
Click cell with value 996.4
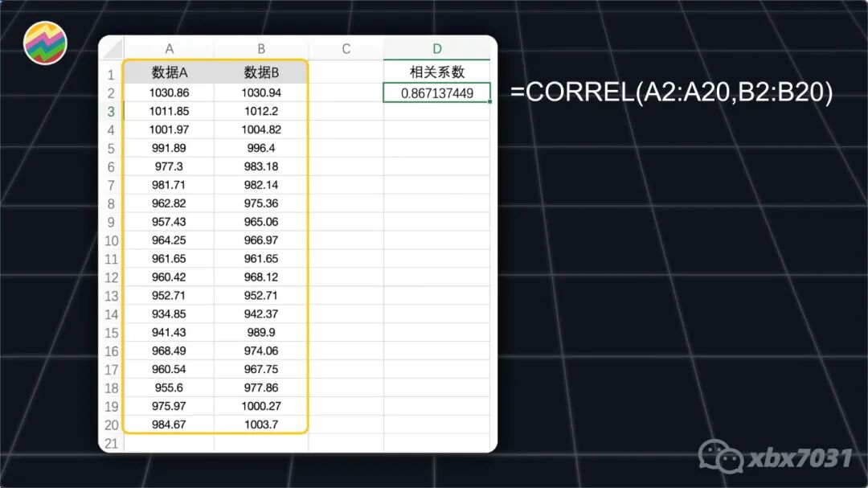pyautogui.click(x=261, y=148)
